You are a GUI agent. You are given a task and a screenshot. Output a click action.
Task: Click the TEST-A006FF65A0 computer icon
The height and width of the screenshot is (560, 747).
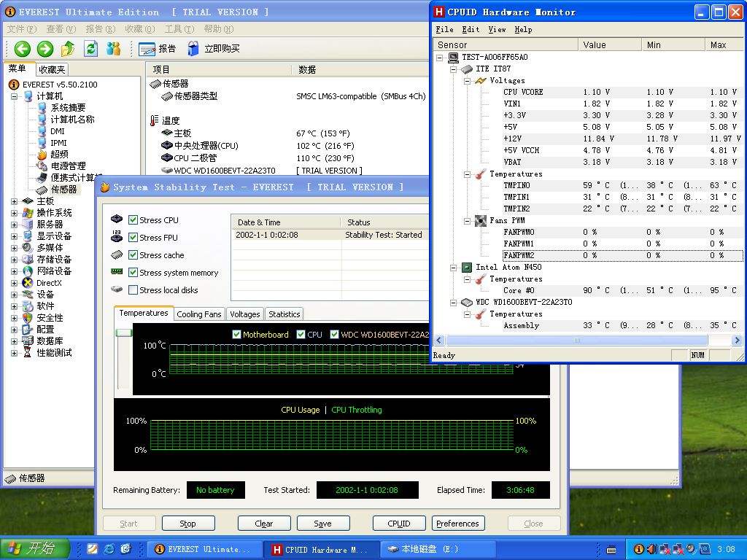(454, 58)
